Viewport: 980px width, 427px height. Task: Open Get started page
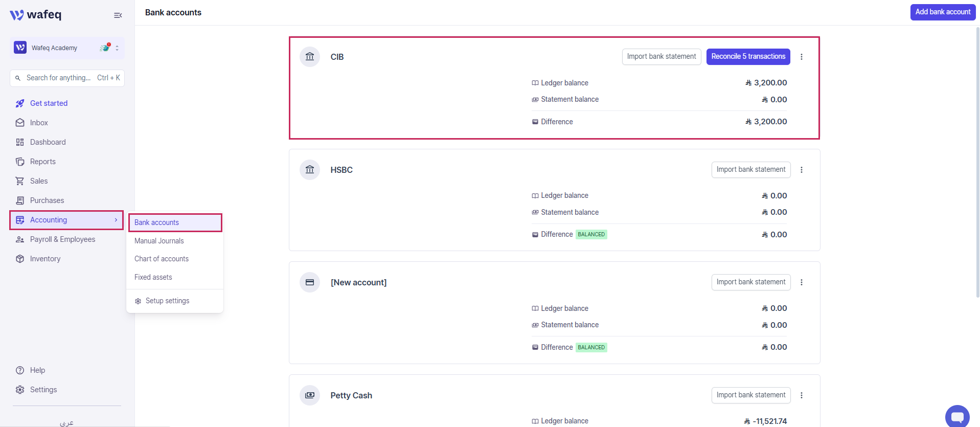pos(49,103)
